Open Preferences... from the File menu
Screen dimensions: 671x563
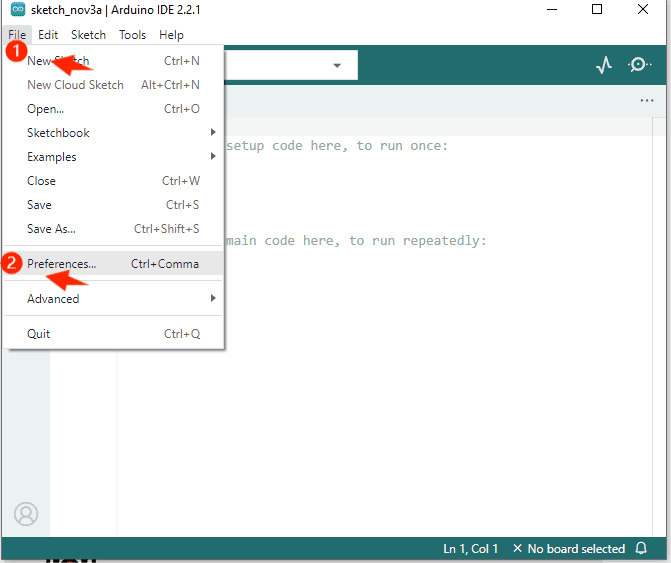(114, 264)
